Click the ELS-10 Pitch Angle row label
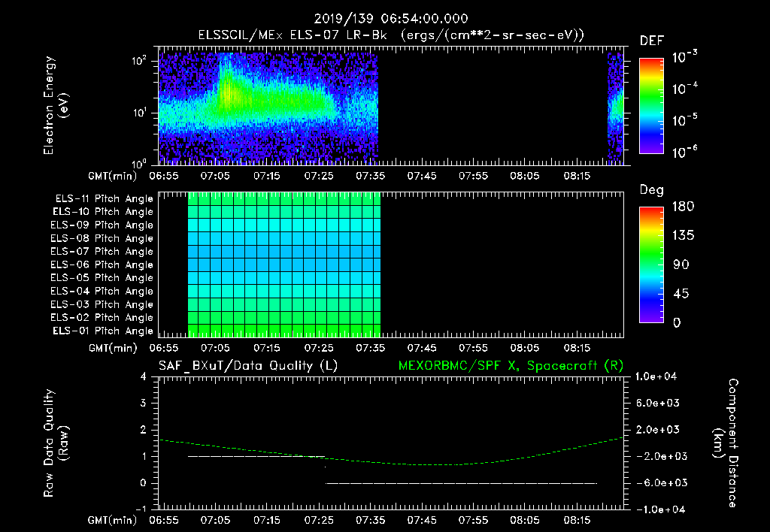The width and height of the screenshot is (770, 532). (103, 212)
